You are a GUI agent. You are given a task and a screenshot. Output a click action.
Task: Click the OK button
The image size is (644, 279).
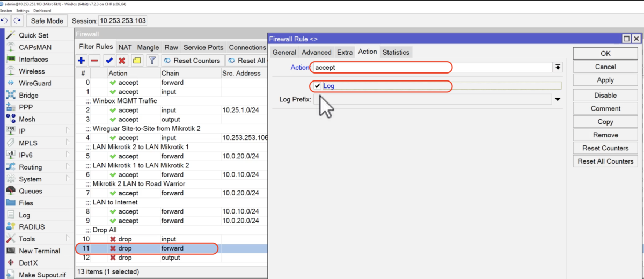click(605, 53)
